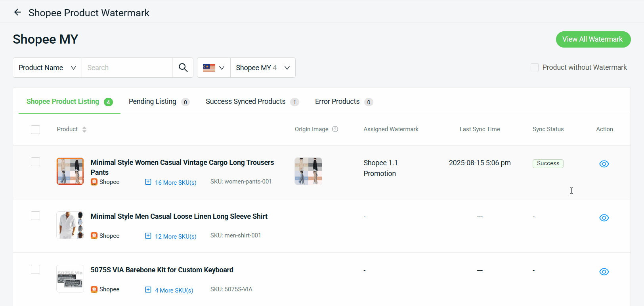Open 5075S VIA Barebone Kit product title
The image size is (644, 306).
162,270
